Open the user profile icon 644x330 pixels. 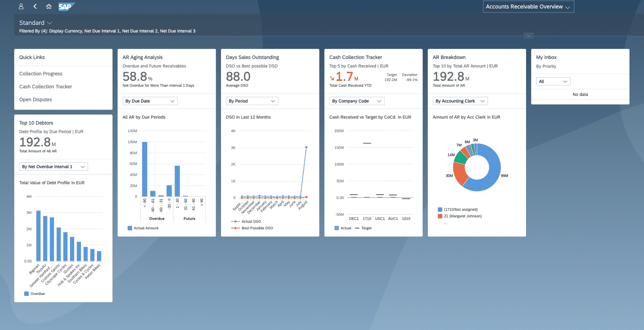[x=21, y=6]
